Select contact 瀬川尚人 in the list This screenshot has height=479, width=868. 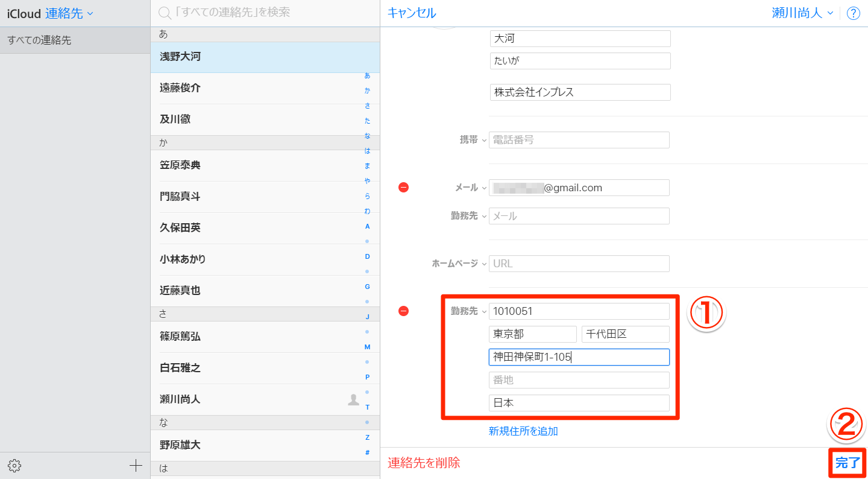pos(265,399)
